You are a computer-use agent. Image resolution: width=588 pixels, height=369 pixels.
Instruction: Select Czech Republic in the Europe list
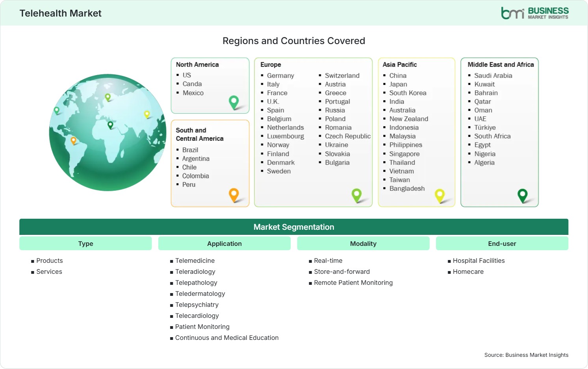(x=348, y=136)
